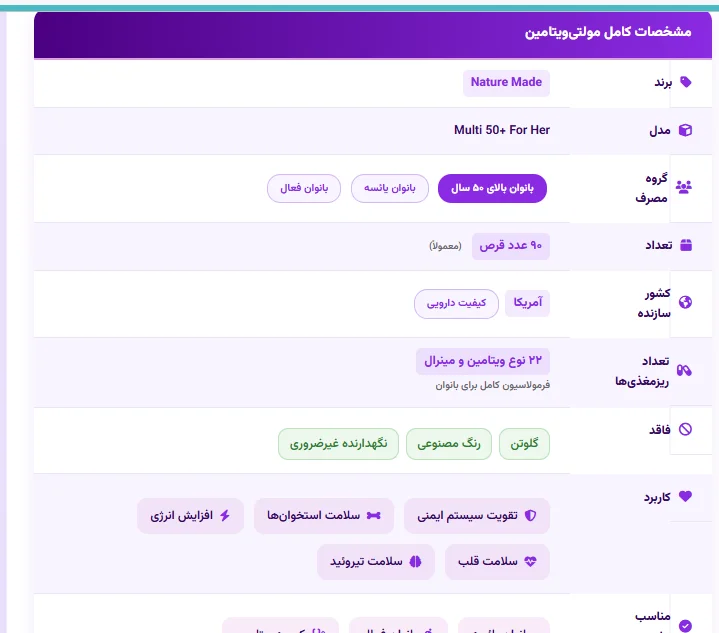Click the green نگهدارنده غیرضروری tag
The width and height of the screenshot is (719, 633).
(x=338, y=444)
